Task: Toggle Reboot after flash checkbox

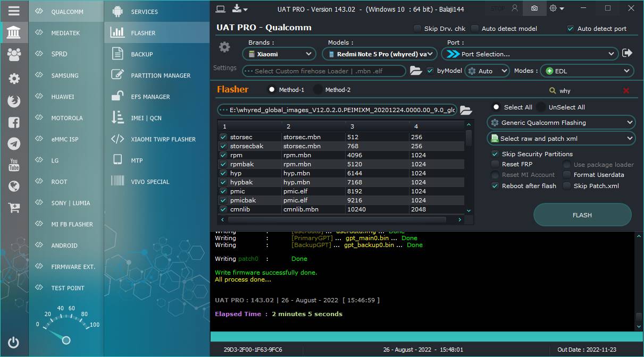Action: coord(495,186)
